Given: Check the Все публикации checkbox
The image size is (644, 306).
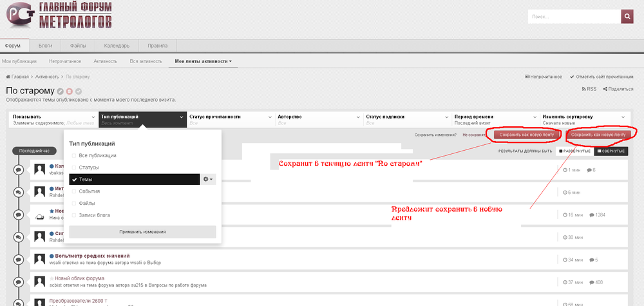Looking at the screenshot, I should (74, 156).
